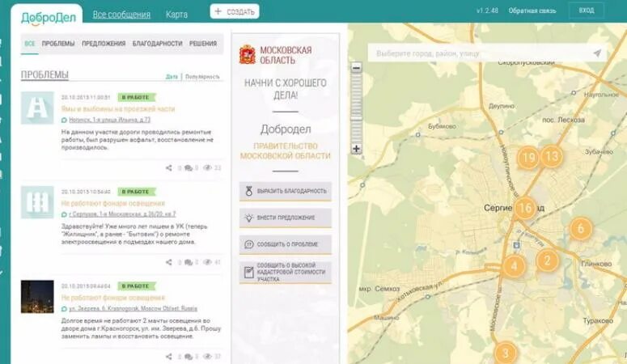Click Сообщить о проблеме button
Screen dimensions: 627x364
click(x=286, y=244)
